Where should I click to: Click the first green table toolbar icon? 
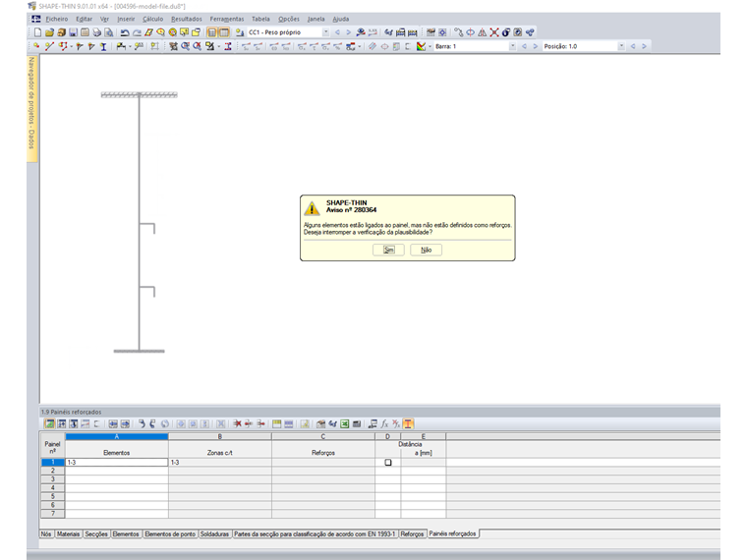49,423
